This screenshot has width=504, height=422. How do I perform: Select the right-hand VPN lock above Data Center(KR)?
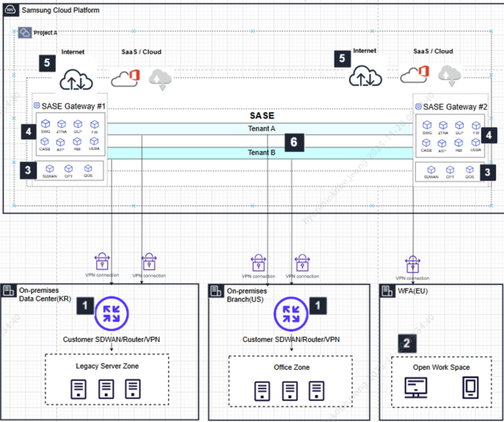(x=149, y=261)
